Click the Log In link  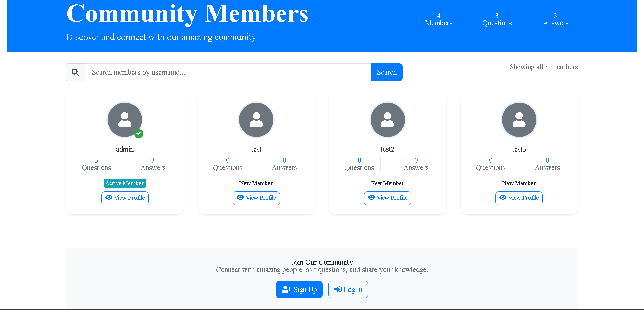click(348, 289)
